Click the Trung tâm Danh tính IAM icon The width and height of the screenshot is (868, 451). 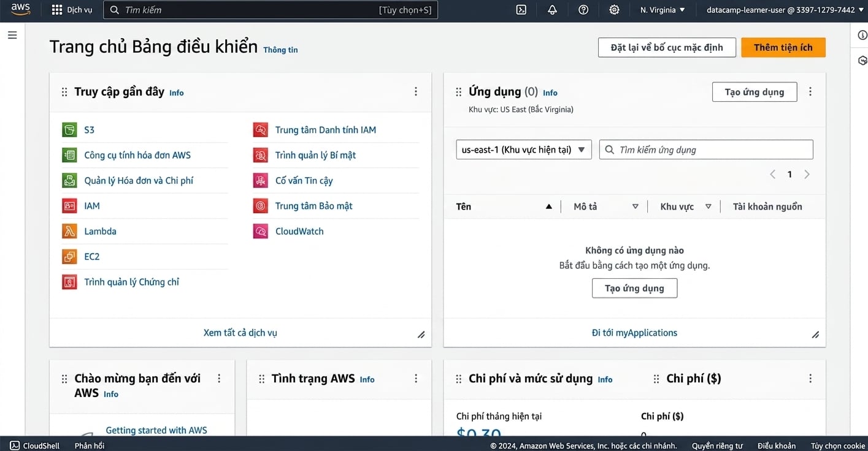click(x=261, y=130)
